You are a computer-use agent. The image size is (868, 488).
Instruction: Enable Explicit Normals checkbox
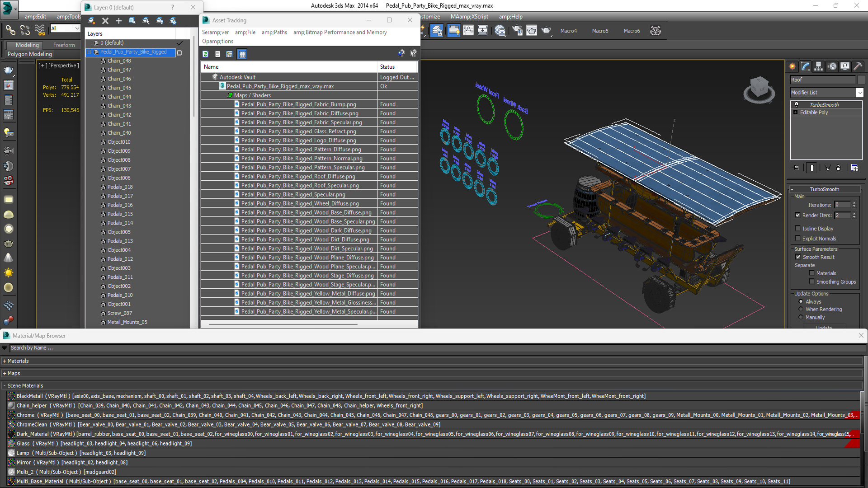pyautogui.click(x=798, y=239)
